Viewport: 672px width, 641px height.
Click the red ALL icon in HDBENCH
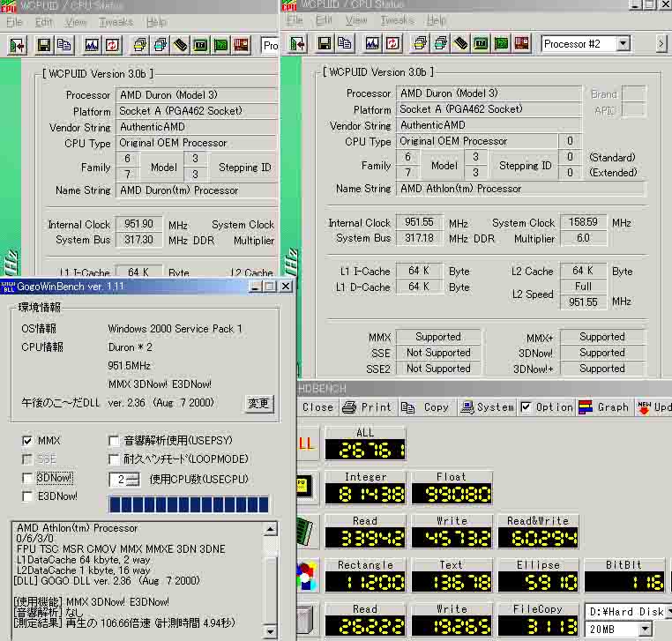pyautogui.click(x=308, y=443)
